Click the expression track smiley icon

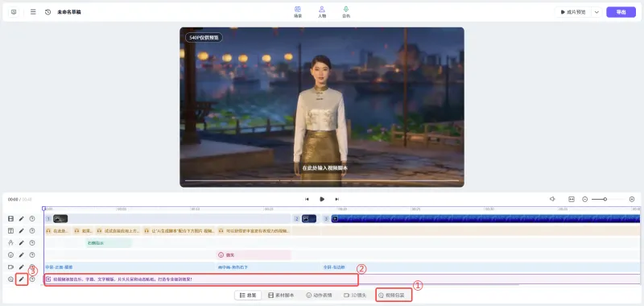(11, 255)
